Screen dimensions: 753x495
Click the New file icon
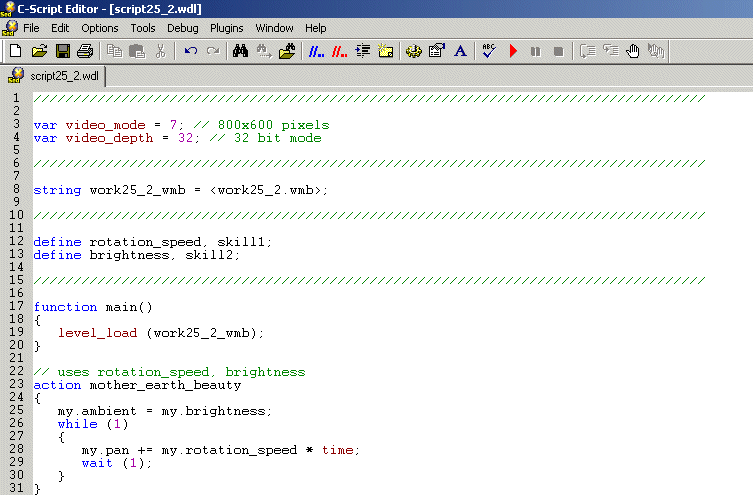15,51
